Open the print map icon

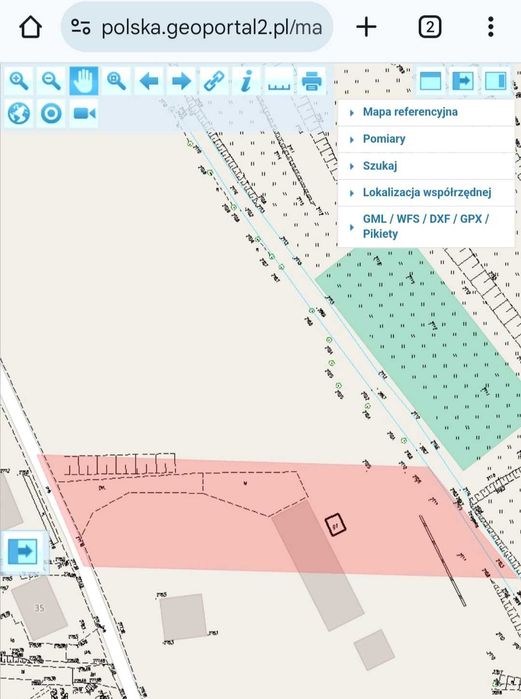pyautogui.click(x=312, y=81)
